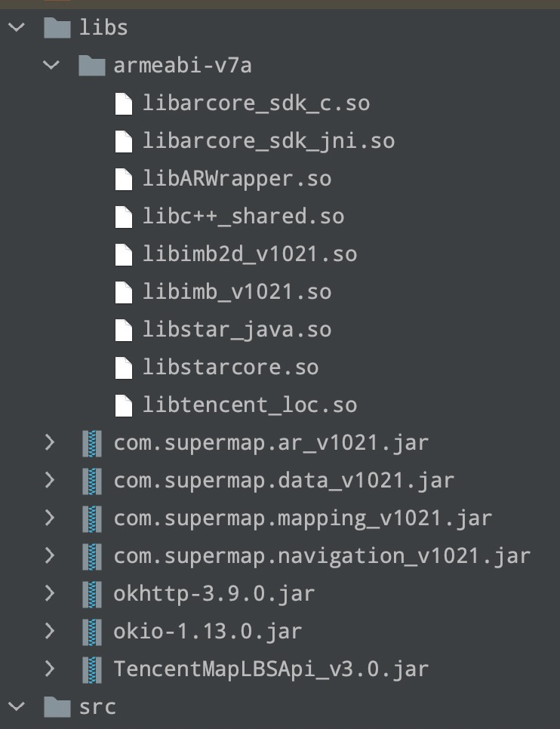Screen dimensions: 560x729
Task: Expand com.supermap.navigation_v1021.jar chevron
Action: (x=51, y=555)
